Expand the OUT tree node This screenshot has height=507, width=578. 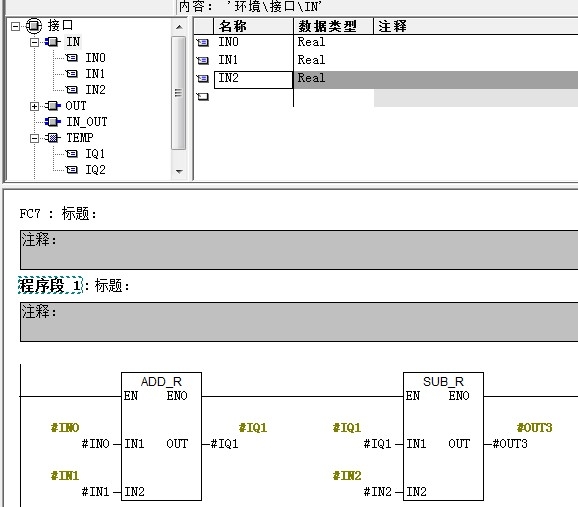(x=34, y=106)
